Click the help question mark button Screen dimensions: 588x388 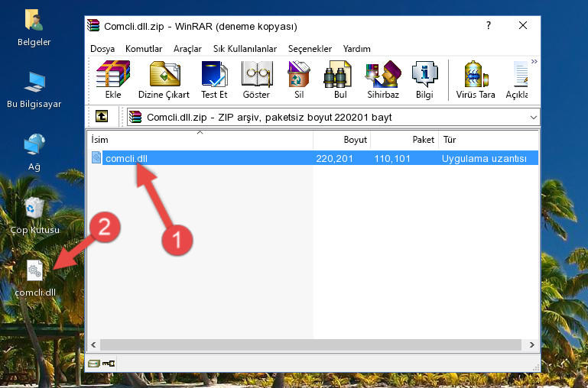489,25
